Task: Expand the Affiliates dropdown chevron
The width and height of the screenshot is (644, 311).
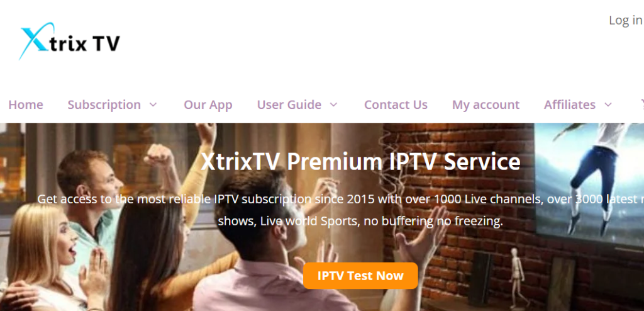Action: [608, 105]
